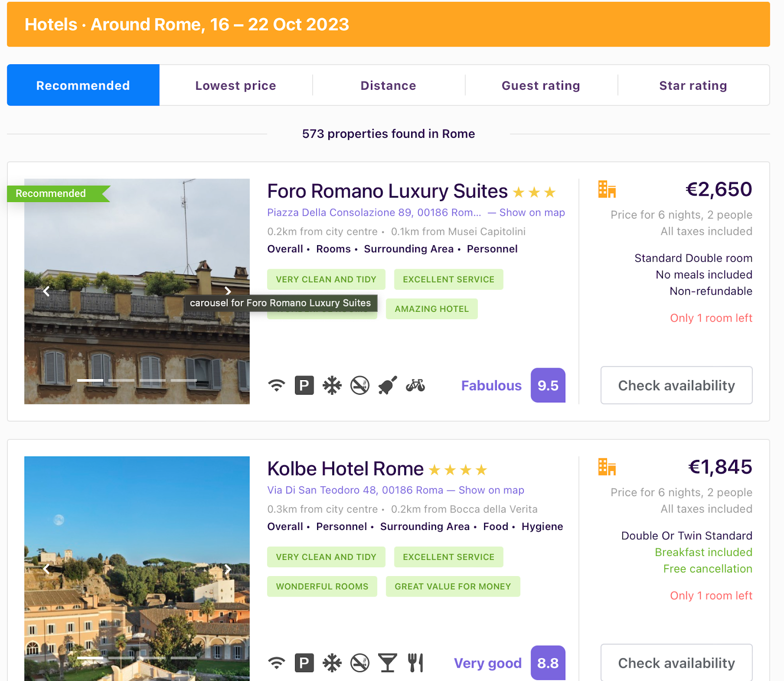Go to previous photo of Kolbe Hotel Rome
Image resolution: width=784 pixels, height=681 pixels.
tap(47, 569)
